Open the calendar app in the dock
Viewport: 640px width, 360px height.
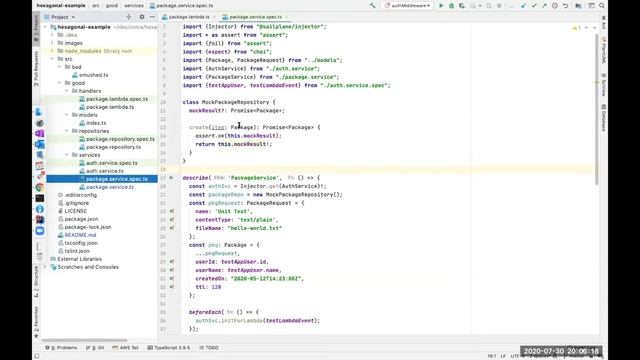pyautogui.click(x=40, y=166)
